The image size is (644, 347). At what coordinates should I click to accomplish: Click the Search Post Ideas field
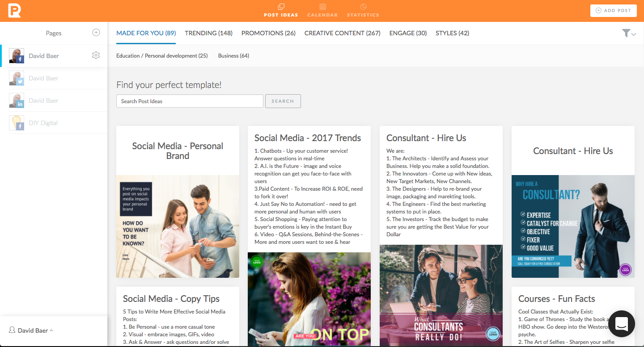190,101
